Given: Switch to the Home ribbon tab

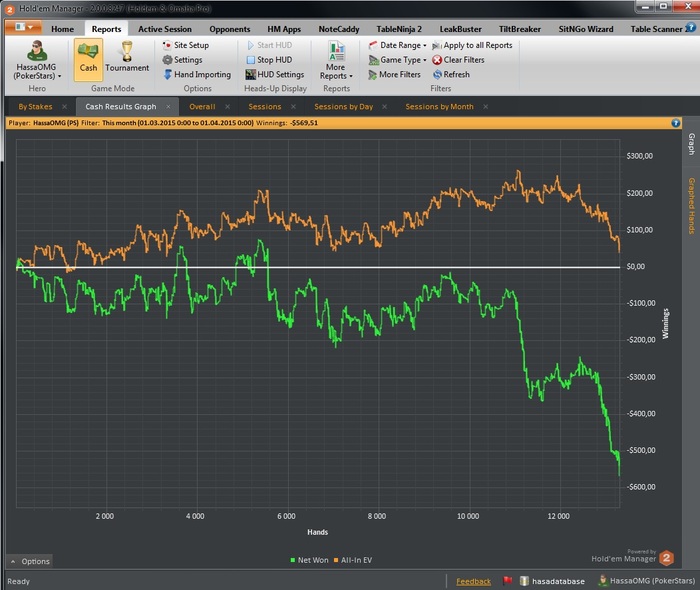Looking at the screenshot, I should coord(62,29).
